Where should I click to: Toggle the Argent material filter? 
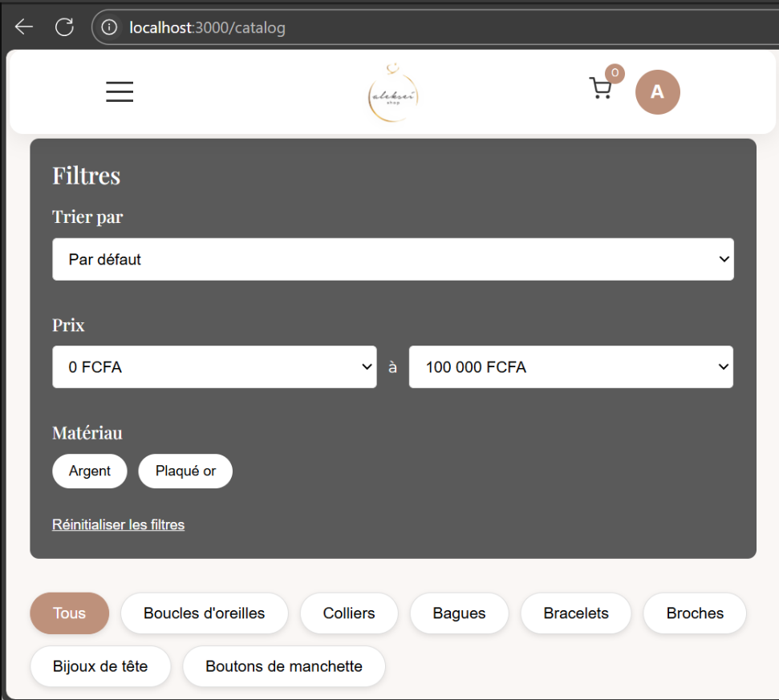(90, 471)
